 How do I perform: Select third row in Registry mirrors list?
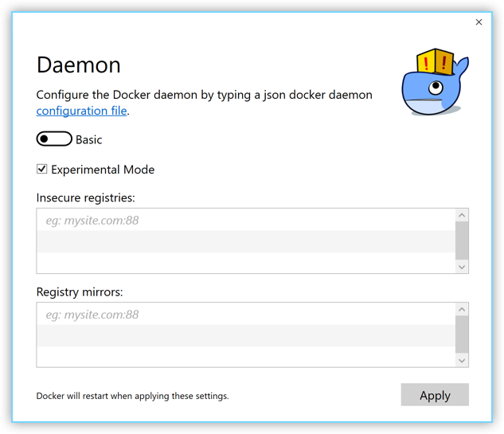click(245, 356)
